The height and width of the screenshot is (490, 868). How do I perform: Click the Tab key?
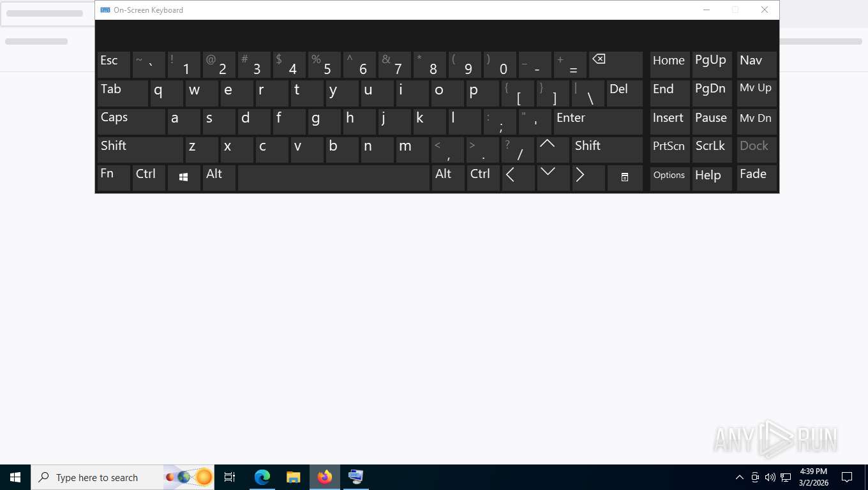coord(123,93)
